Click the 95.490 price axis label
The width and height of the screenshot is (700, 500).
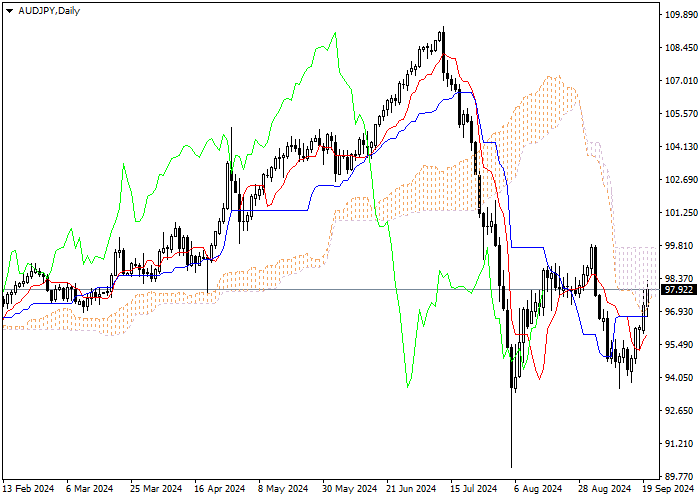[679, 345]
